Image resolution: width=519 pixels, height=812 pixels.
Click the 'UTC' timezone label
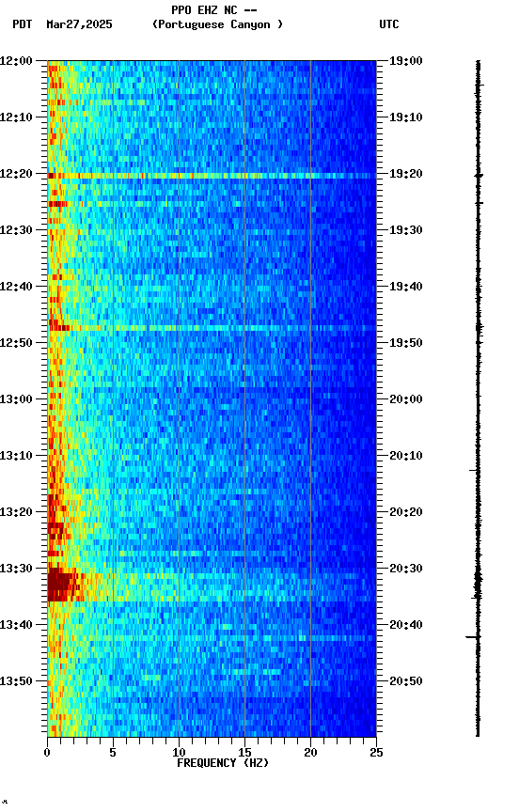[x=389, y=24]
